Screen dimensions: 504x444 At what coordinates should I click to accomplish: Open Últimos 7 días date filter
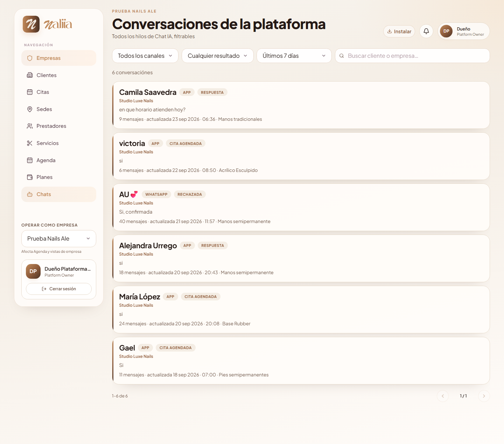tap(294, 56)
